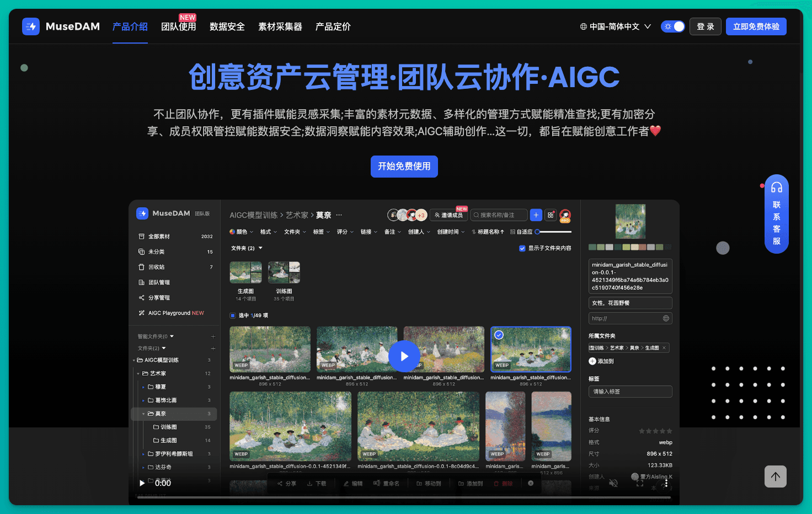The height and width of the screenshot is (514, 812).
Task: Collapse the 艺术家 tree folder
Action: coord(138,374)
